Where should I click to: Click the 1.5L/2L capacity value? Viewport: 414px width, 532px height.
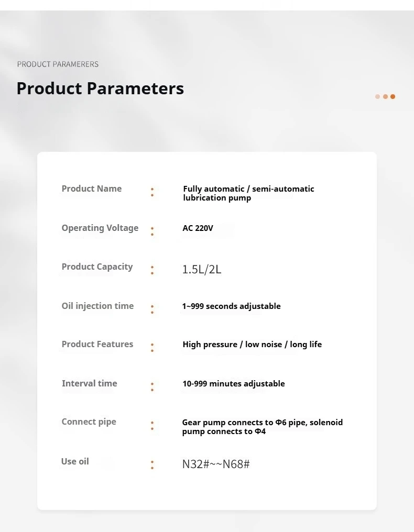point(202,270)
